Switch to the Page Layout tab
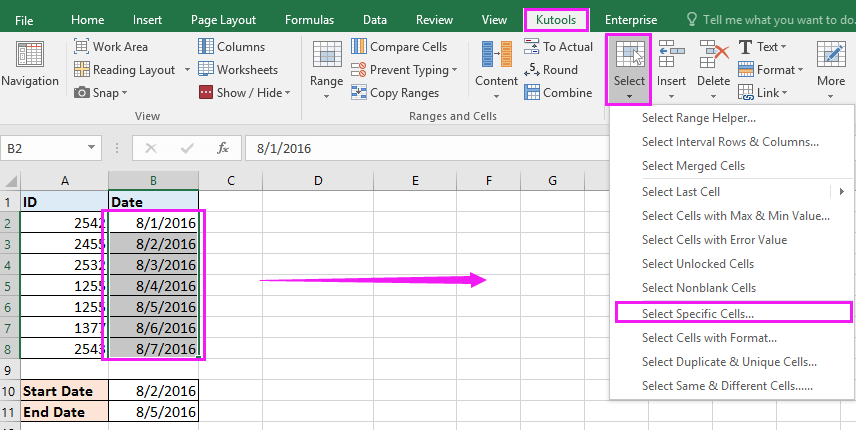Image resolution: width=856 pixels, height=430 pixels. point(223,20)
